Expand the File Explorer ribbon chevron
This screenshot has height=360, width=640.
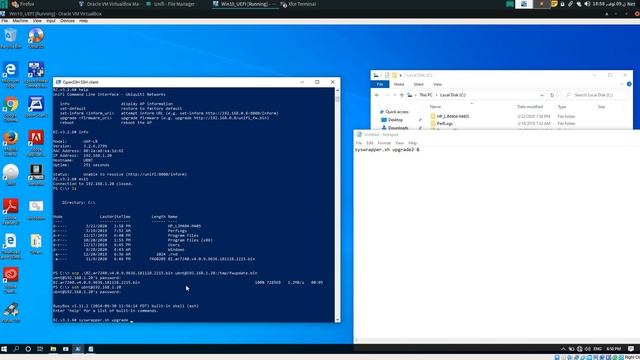[622, 84]
